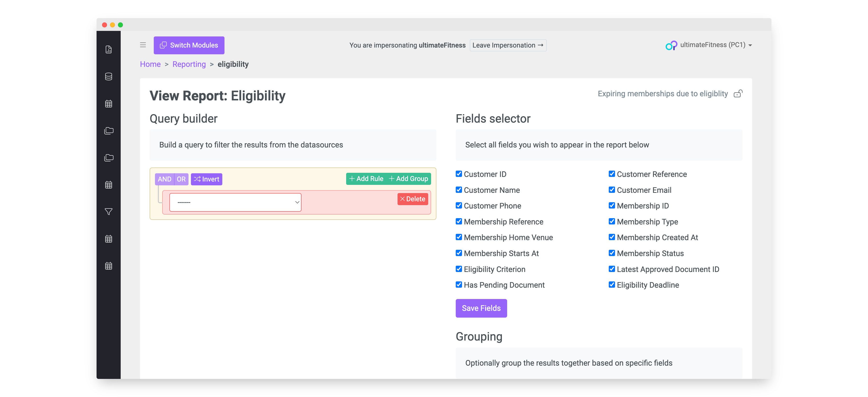Uncheck Membership ID field

[612, 206]
